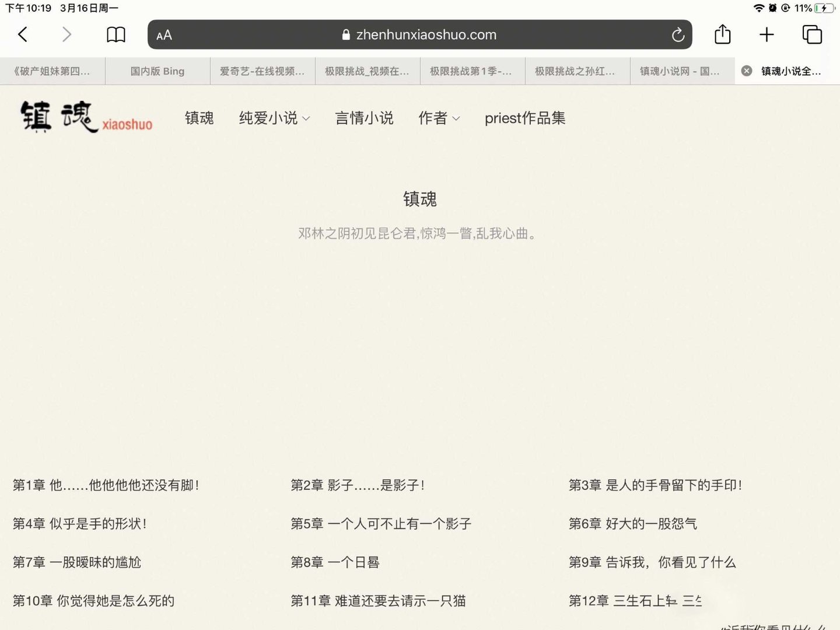Click the forward navigation arrow
The height and width of the screenshot is (630, 840).
pos(66,34)
